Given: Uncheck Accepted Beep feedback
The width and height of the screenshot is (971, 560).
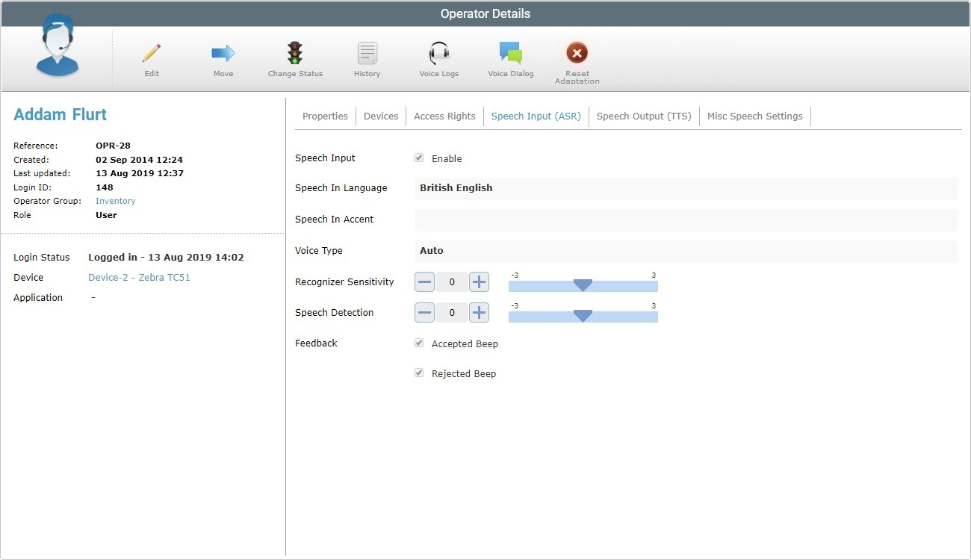Looking at the screenshot, I should click(x=419, y=343).
